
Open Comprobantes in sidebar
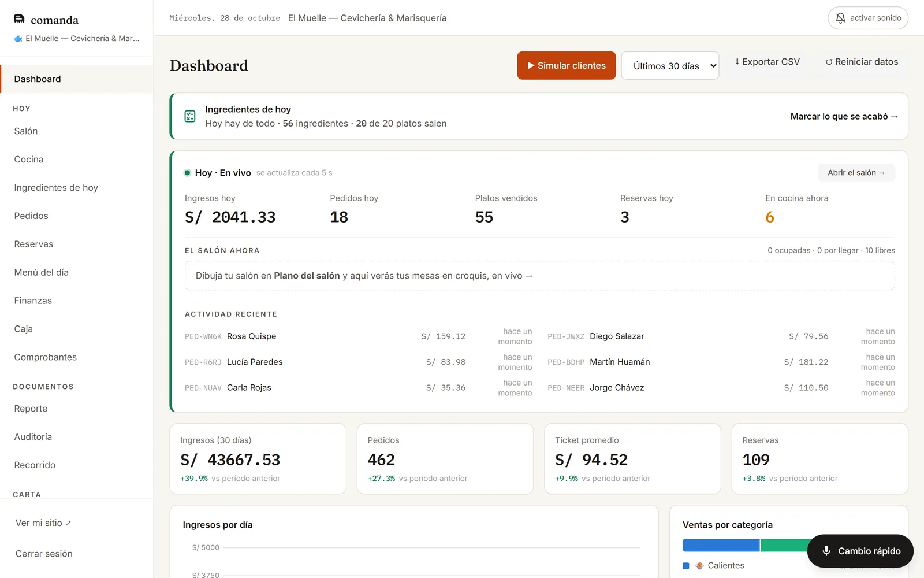(77, 358)
